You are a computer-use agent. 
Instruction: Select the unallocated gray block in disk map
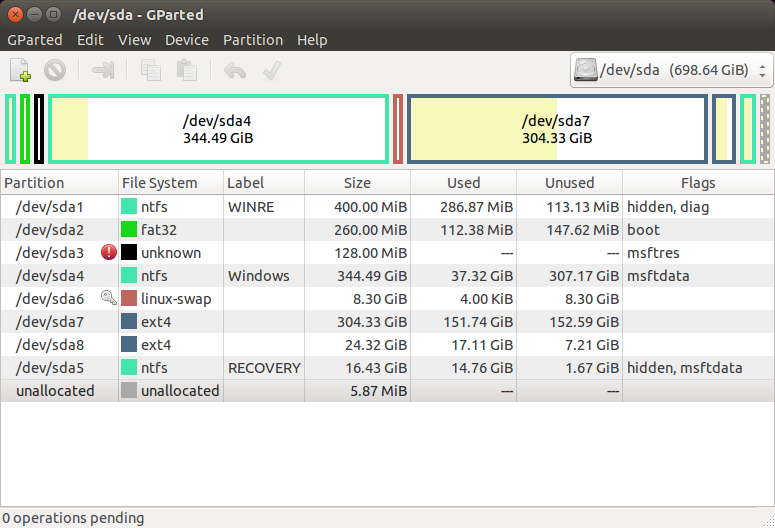(765, 129)
